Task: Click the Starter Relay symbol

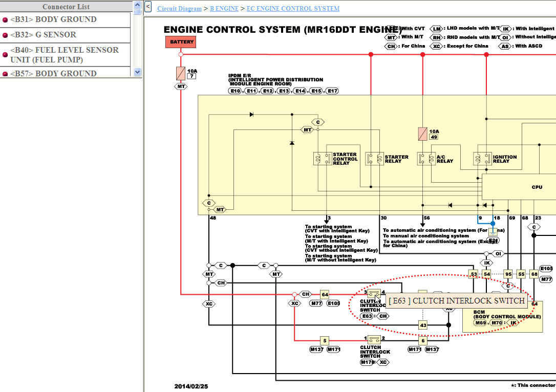Action: click(374, 159)
